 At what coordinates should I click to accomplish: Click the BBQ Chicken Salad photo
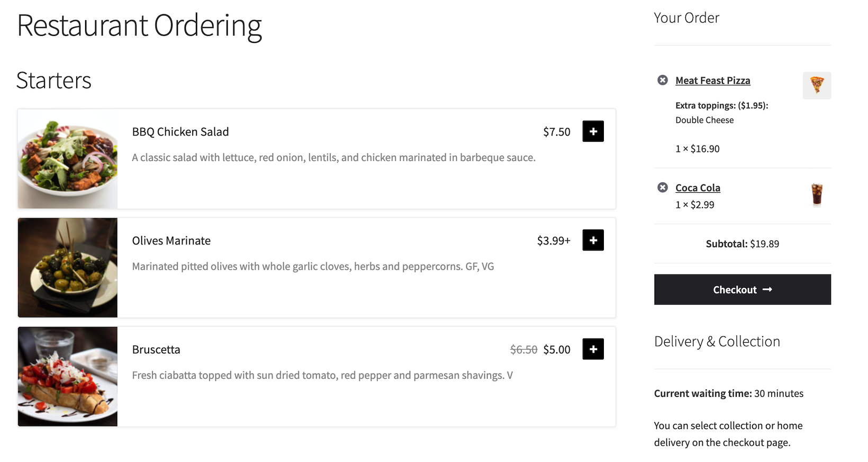[67, 158]
